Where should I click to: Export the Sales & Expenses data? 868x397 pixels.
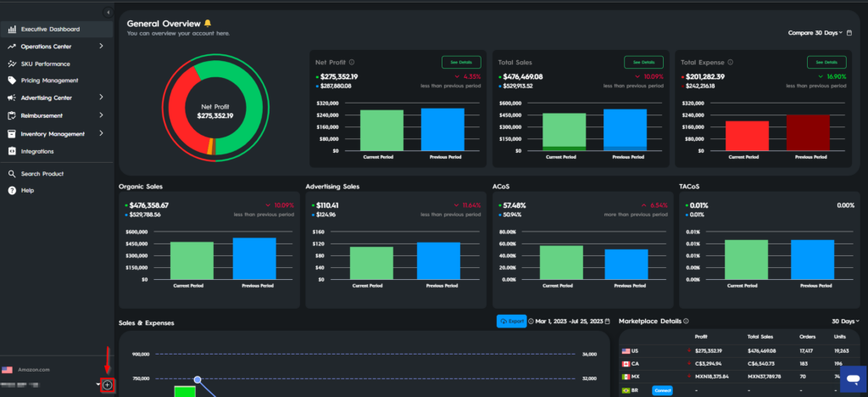tap(511, 322)
